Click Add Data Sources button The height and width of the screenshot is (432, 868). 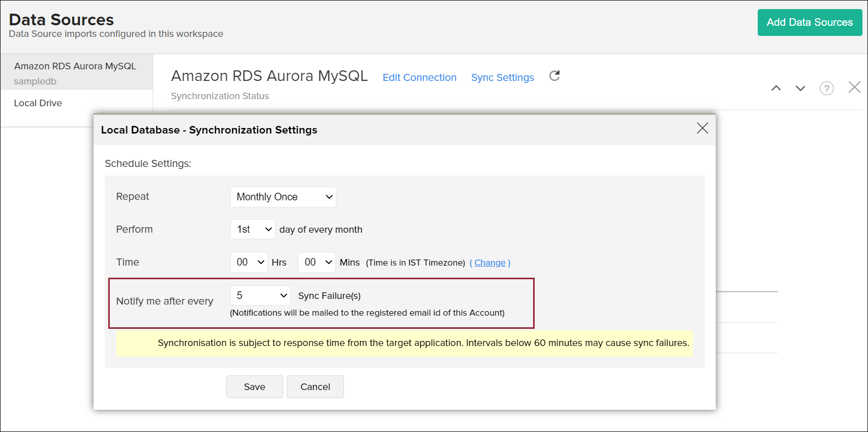(x=809, y=22)
